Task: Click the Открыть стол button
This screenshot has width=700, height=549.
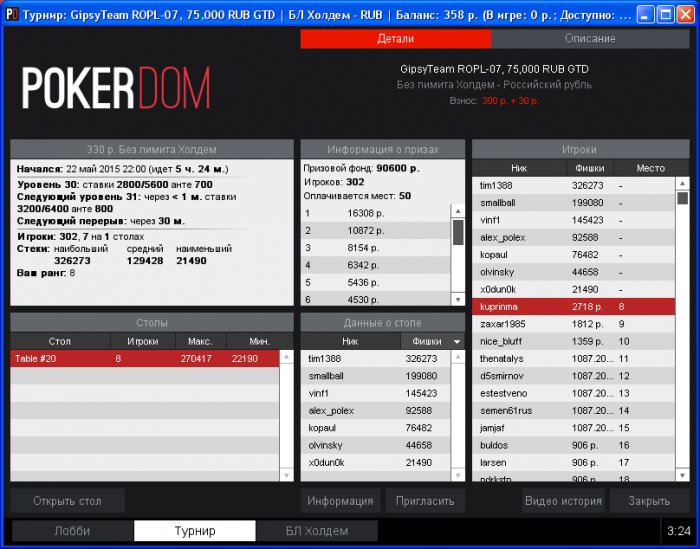Action: pyautogui.click(x=67, y=501)
